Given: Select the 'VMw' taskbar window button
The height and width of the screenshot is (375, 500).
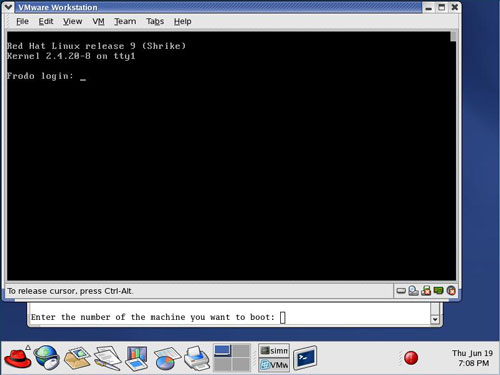Looking at the screenshot, I should (x=274, y=365).
